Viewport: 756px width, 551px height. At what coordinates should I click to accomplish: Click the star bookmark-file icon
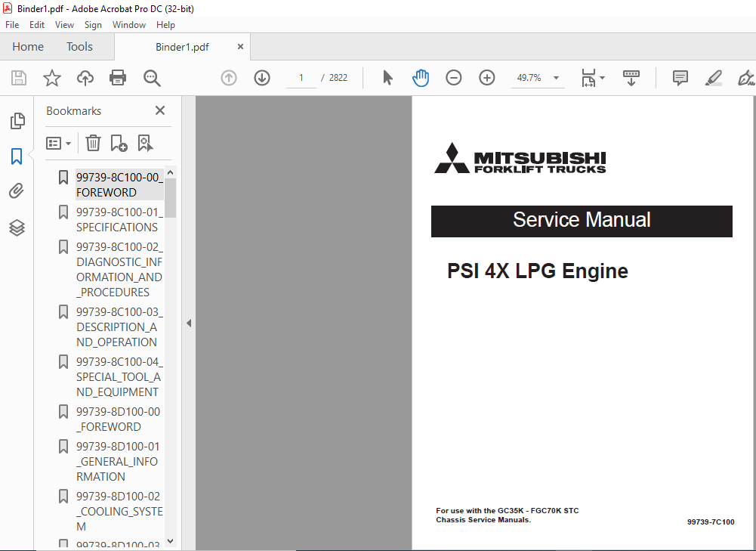click(51, 78)
